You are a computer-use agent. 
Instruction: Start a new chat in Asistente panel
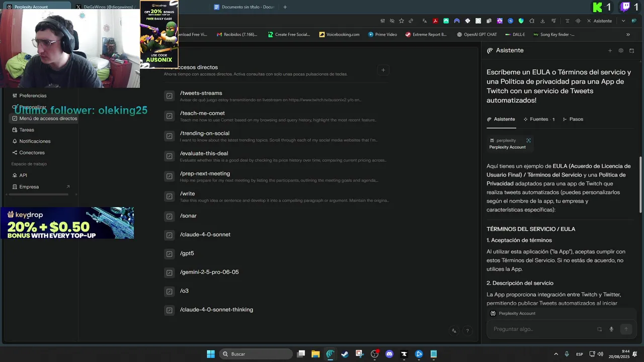610,51
